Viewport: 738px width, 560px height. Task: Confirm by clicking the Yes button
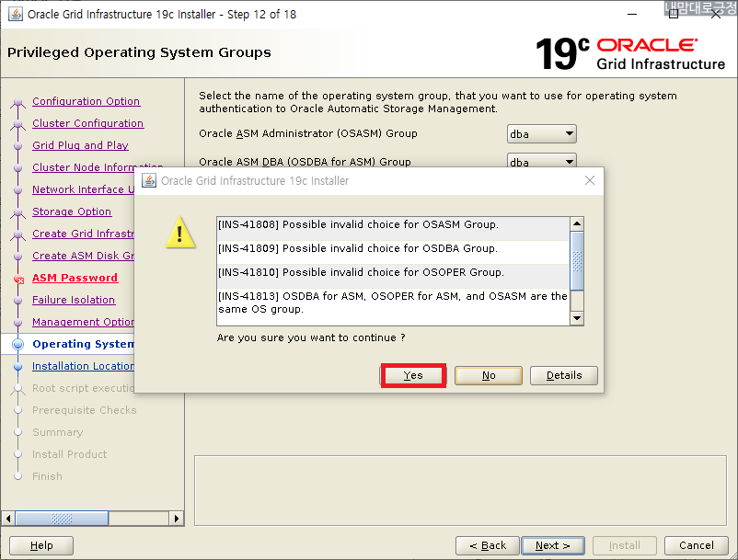(413, 375)
